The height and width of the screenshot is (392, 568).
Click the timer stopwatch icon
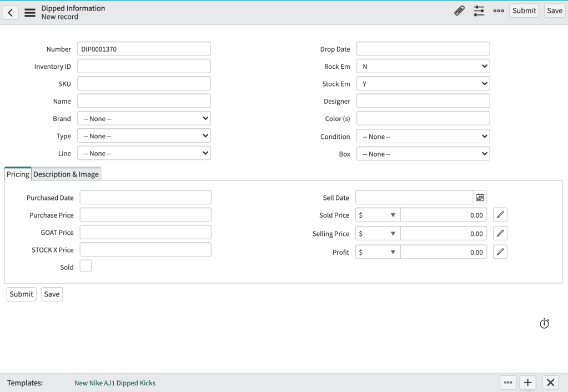pos(545,323)
